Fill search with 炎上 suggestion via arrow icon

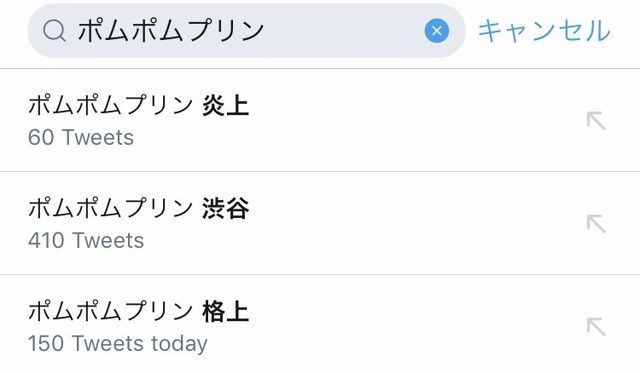(596, 121)
